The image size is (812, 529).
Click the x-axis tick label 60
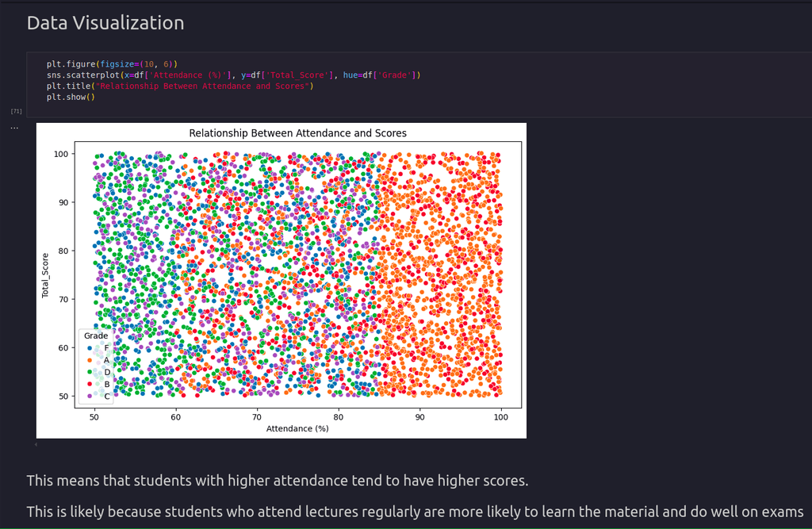coord(175,417)
